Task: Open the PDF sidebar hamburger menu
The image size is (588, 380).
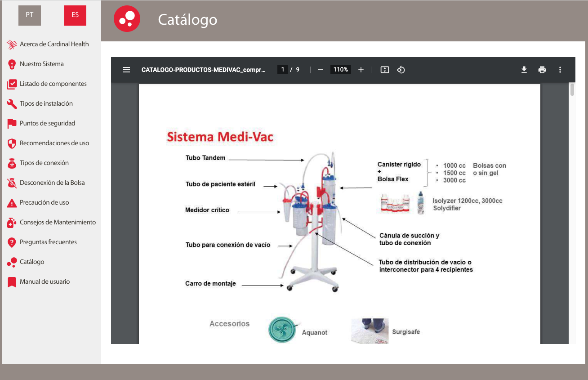Action: [x=126, y=70]
